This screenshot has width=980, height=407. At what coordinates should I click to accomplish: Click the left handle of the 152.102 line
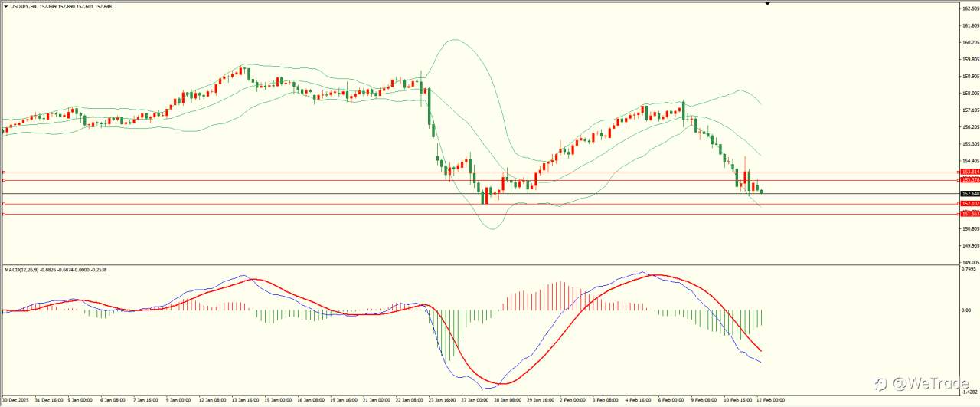coord(4,204)
